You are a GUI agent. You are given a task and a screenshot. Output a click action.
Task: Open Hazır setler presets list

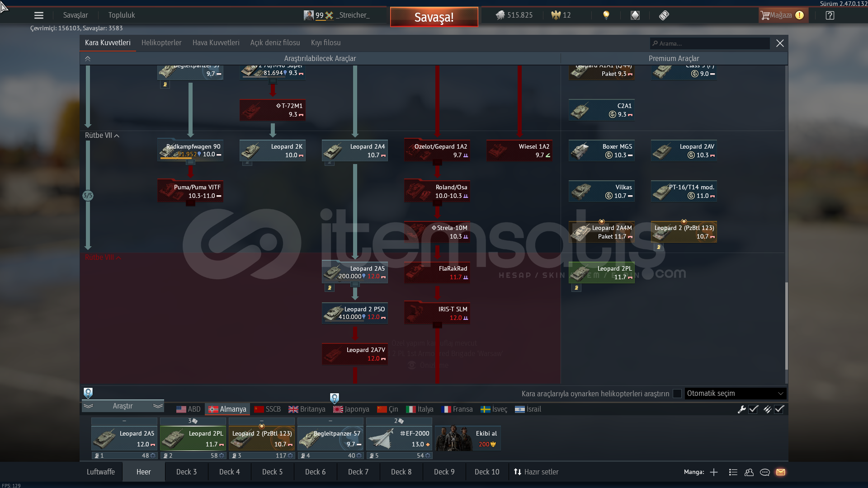[x=536, y=472]
